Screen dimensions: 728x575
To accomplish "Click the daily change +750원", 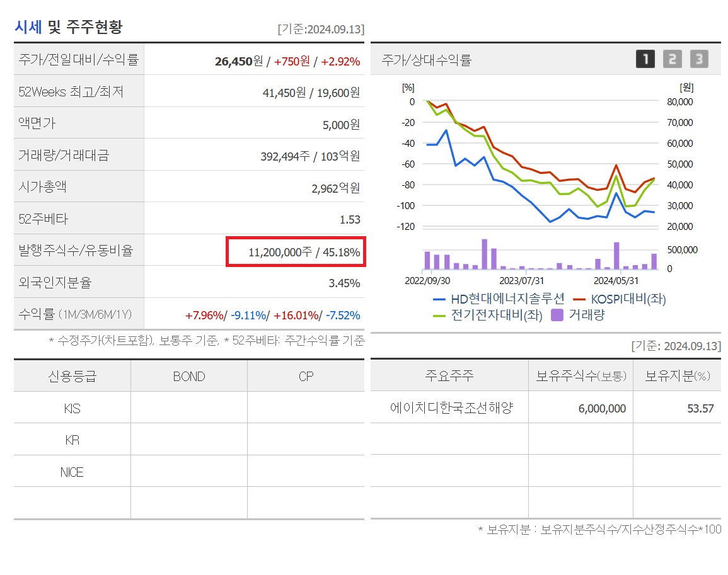I will [x=292, y=61].
